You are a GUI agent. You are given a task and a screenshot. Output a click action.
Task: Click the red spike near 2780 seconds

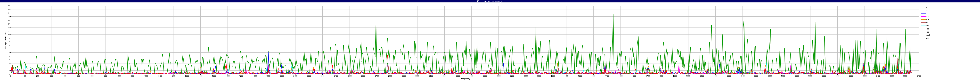(388, 55)
